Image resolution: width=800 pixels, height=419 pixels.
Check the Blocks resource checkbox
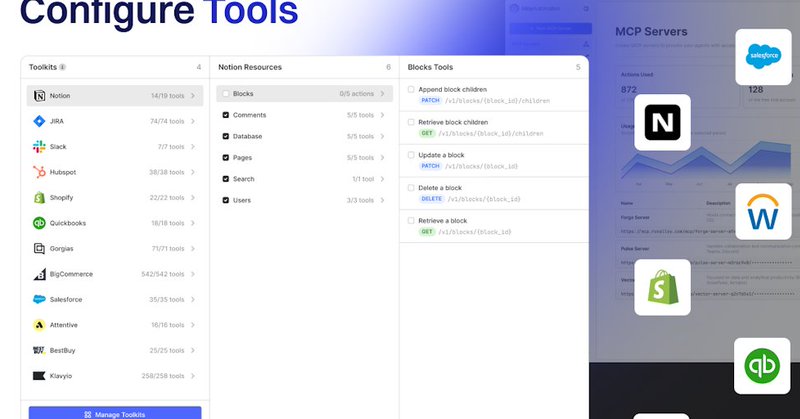point(226,94)
